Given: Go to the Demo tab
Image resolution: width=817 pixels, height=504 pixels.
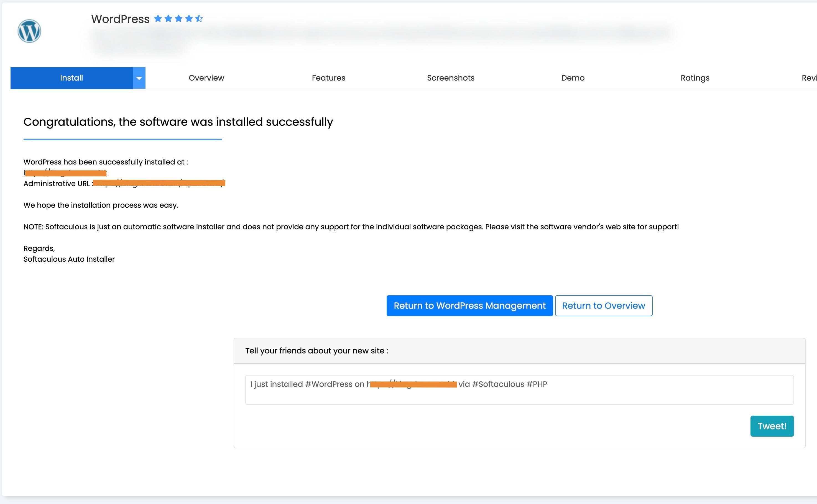Looking at the screenshot, I should (573, 78).
